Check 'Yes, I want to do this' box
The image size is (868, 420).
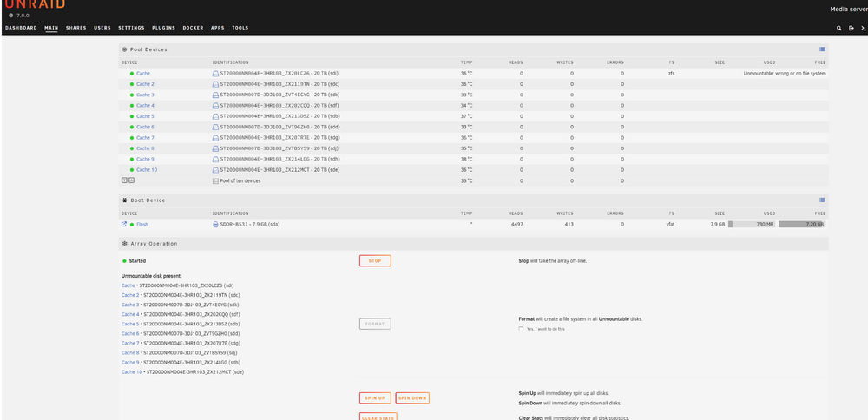(x=521, y=329)
